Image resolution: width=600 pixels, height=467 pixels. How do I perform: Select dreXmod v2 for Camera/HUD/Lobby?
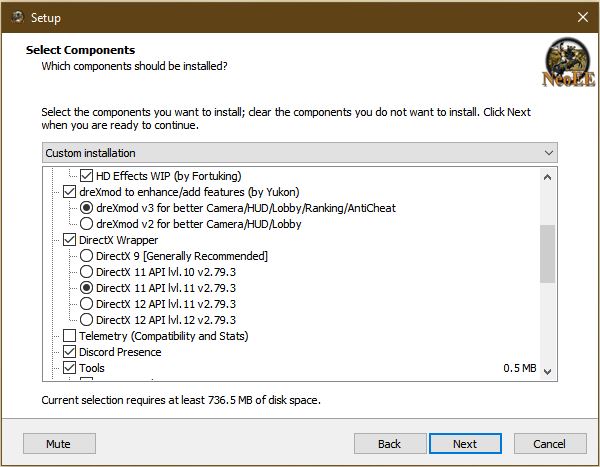coord(86,224)
